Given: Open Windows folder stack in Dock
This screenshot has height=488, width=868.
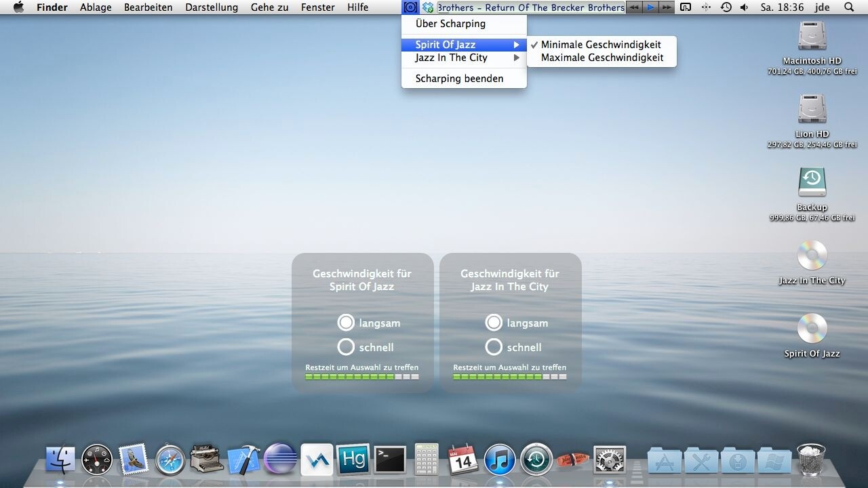Looking at the screenshot, I should pyautogui.click(x=774, y=460).
